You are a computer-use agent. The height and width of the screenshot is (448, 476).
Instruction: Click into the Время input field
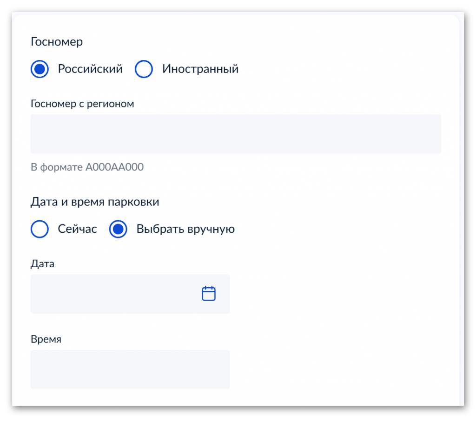point(130,369)
